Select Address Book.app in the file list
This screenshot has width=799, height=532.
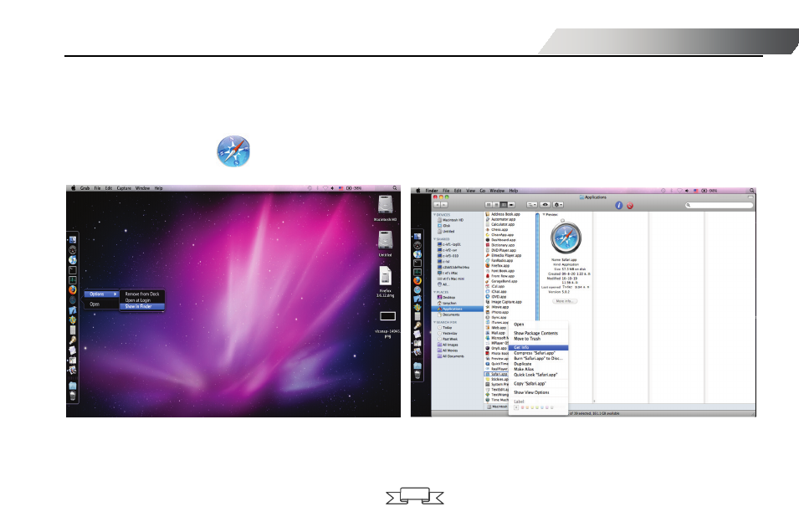coord(503,214)
